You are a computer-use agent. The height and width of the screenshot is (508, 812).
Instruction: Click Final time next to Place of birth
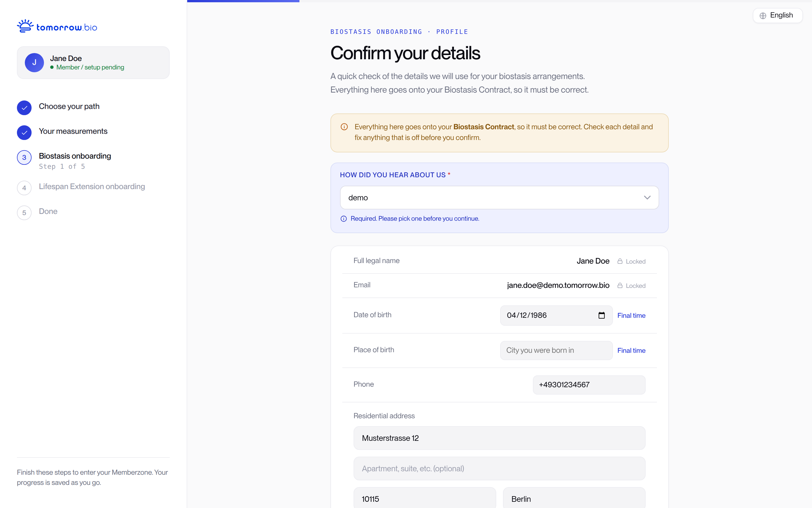pos(631,351)
